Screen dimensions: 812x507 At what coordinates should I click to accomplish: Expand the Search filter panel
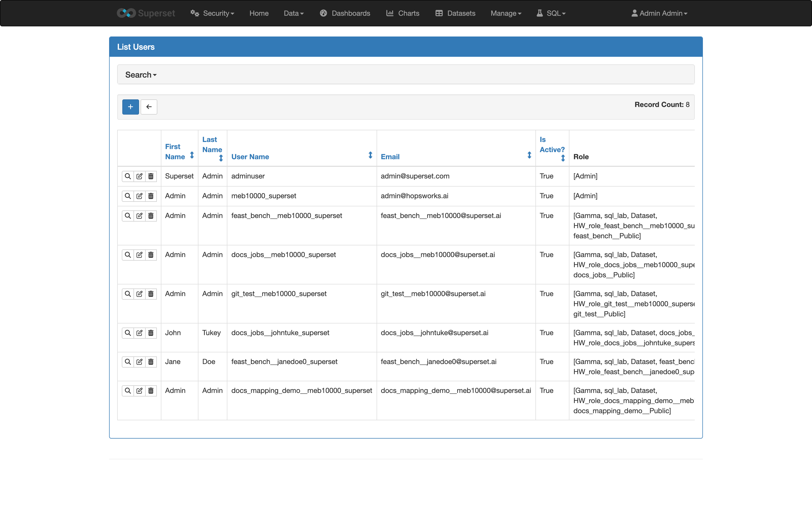coord(141,75)
